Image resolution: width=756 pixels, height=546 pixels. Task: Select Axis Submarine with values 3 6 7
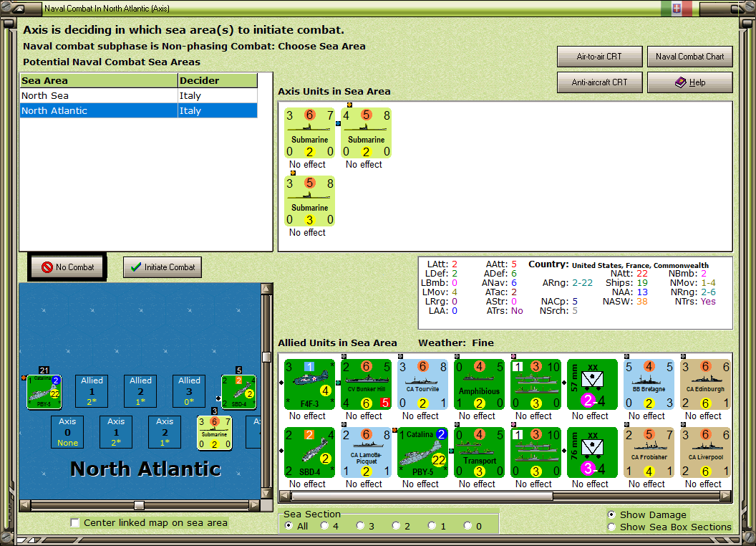point(309,133)
